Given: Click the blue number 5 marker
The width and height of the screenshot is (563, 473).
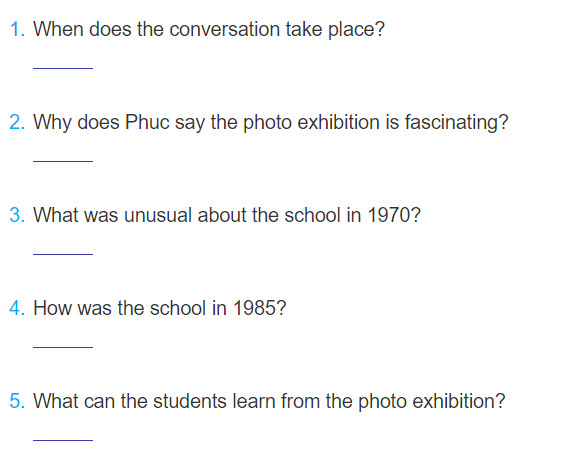Looking at the screenshot, I should coord(17,401).
